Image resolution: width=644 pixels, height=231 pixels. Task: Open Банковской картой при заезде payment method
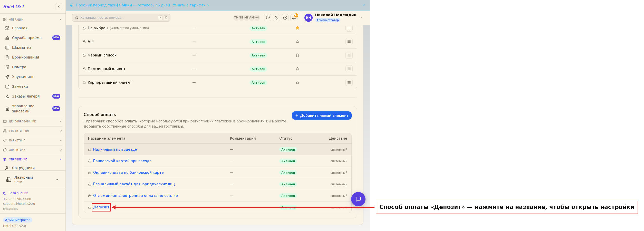(122, 161)
